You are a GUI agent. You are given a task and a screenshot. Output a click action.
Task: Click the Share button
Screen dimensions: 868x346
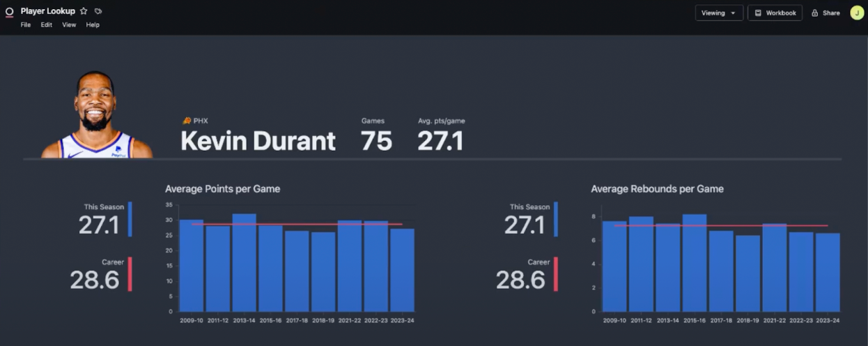coord(826,13)
